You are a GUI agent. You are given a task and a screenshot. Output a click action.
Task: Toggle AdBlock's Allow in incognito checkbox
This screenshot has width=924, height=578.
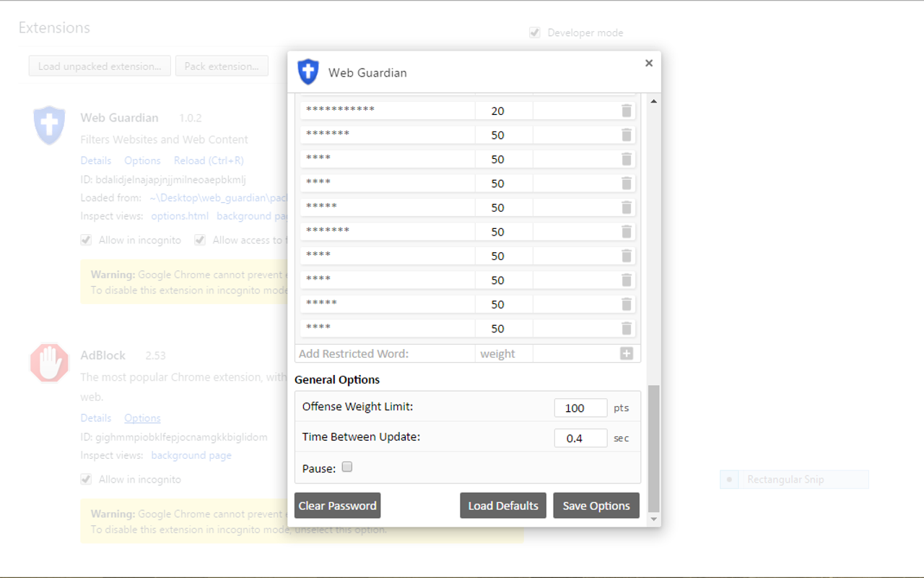86,479
